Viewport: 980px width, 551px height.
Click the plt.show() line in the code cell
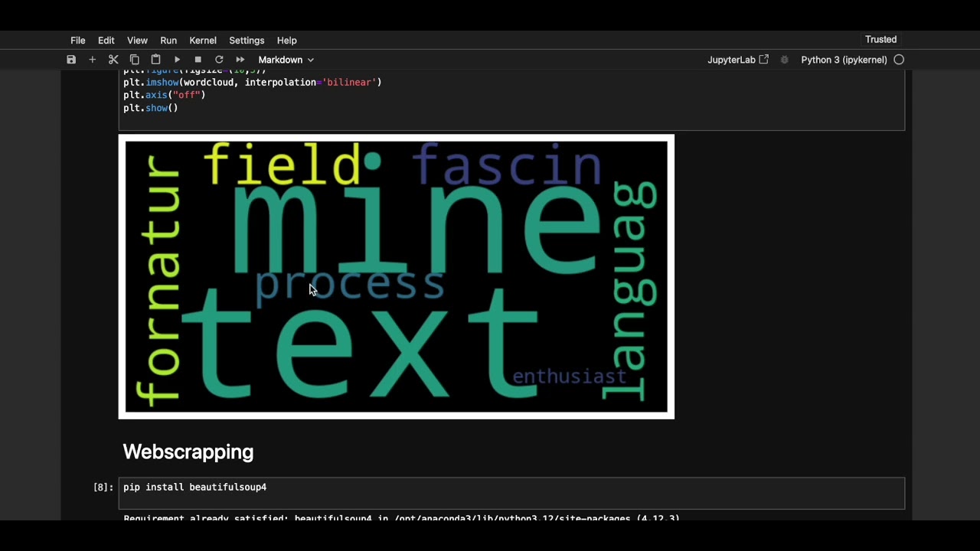(151, 108)
